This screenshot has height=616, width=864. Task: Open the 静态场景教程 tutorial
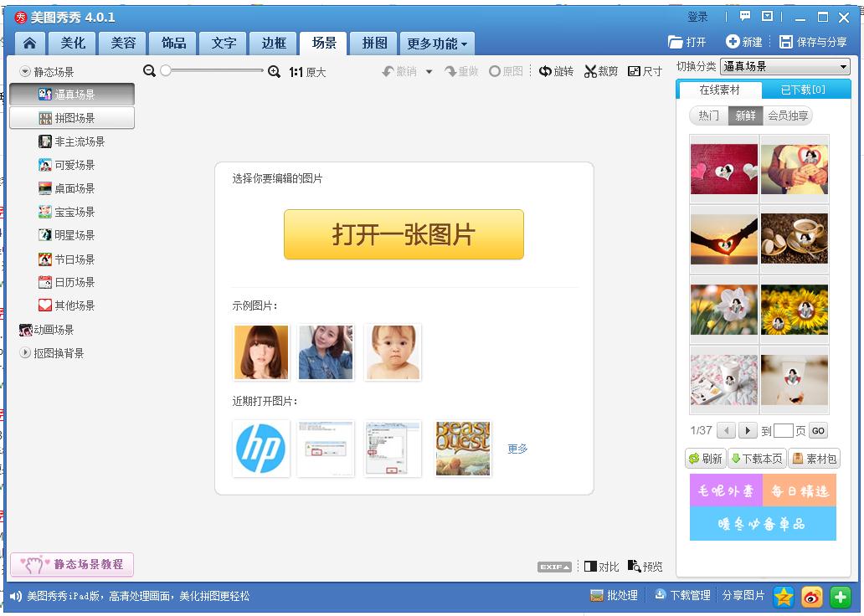72,564
